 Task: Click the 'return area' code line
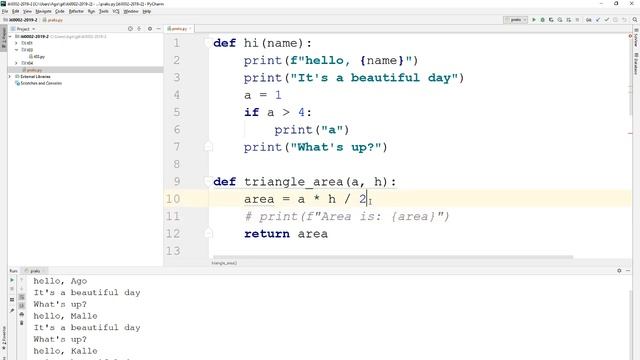286,233
